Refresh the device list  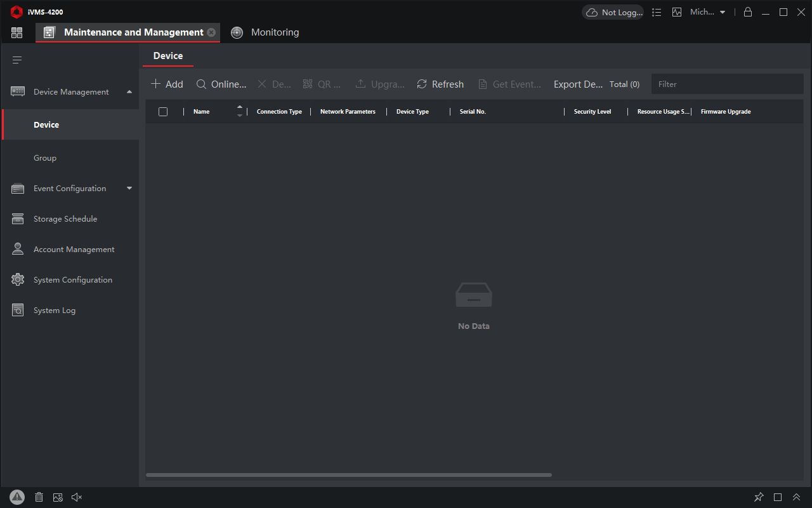tap(440, 84)
